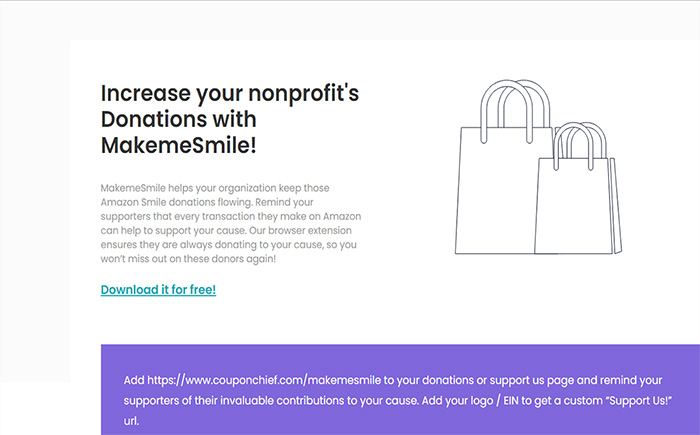Click the "Increase your nonprofit's" heading line
The height and width of the screenshot is (435, 700).
point(229,93)
